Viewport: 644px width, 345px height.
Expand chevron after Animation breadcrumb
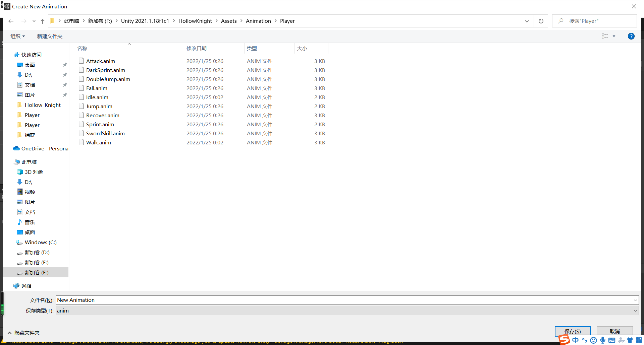[x=276, y=21]
